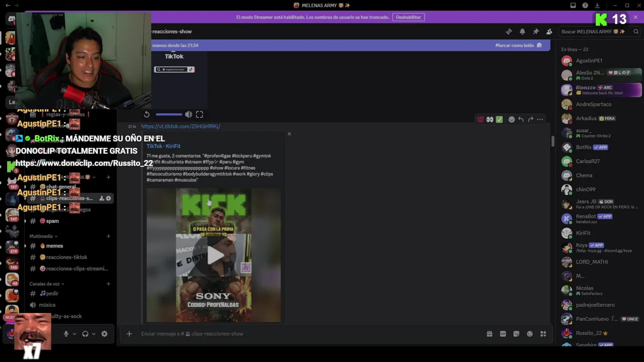React with the green checkmark emoji

tap(499, 120)
